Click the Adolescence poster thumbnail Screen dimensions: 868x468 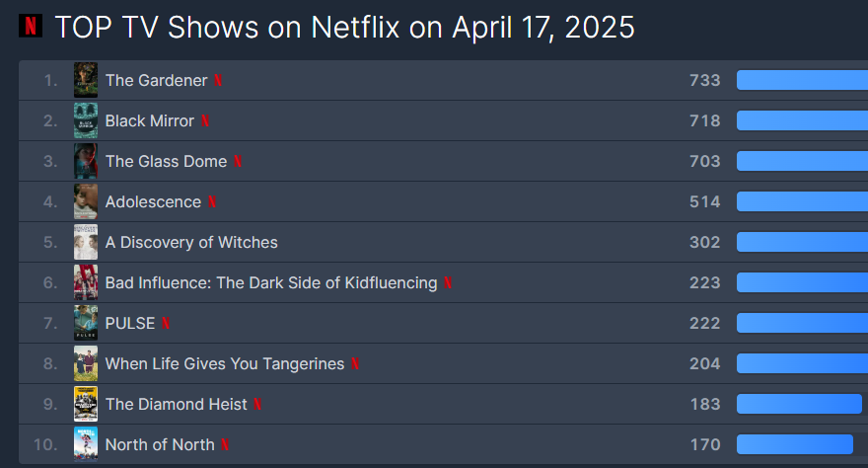click(x=86, y=202)
